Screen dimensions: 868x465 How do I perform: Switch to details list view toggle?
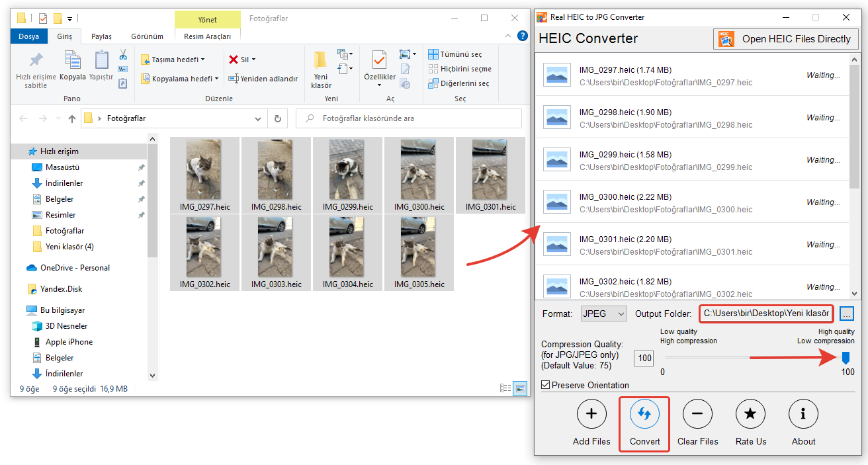506,389
